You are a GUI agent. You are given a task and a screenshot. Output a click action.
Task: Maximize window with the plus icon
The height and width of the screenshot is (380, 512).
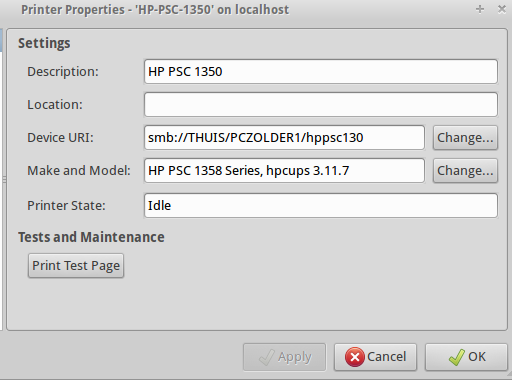(480, 9)
